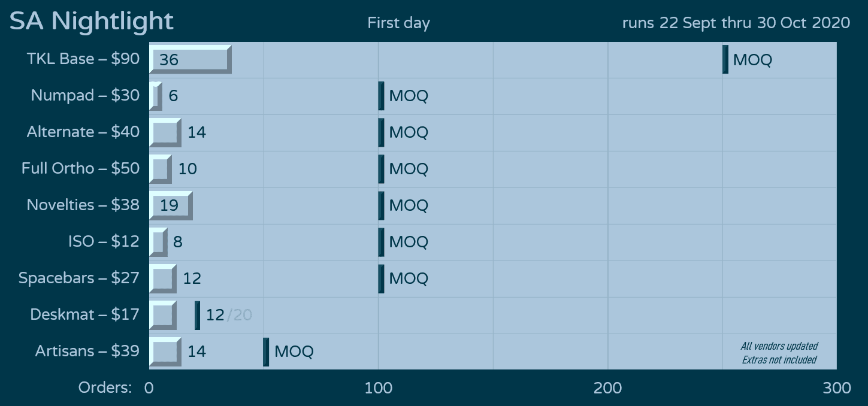Click the Artisans row MOQ marker
This screenshot has width=868, height=406.
click(266, 352)
